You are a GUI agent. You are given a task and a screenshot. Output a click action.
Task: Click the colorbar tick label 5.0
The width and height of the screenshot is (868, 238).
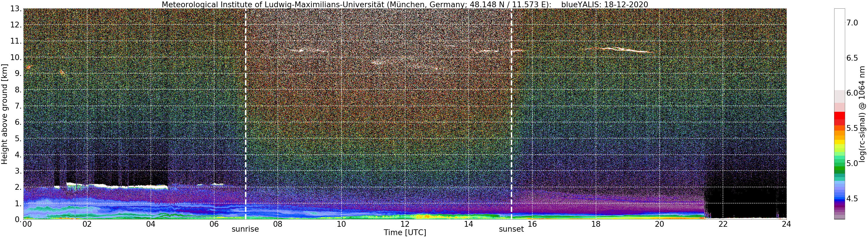pyautogui.click(x=852, y=163)
